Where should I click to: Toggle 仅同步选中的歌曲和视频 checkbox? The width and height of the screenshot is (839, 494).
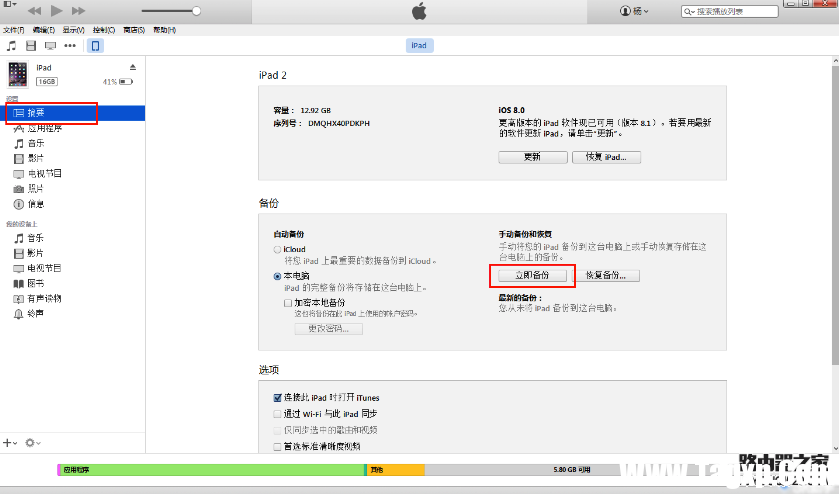click(277, 430)
